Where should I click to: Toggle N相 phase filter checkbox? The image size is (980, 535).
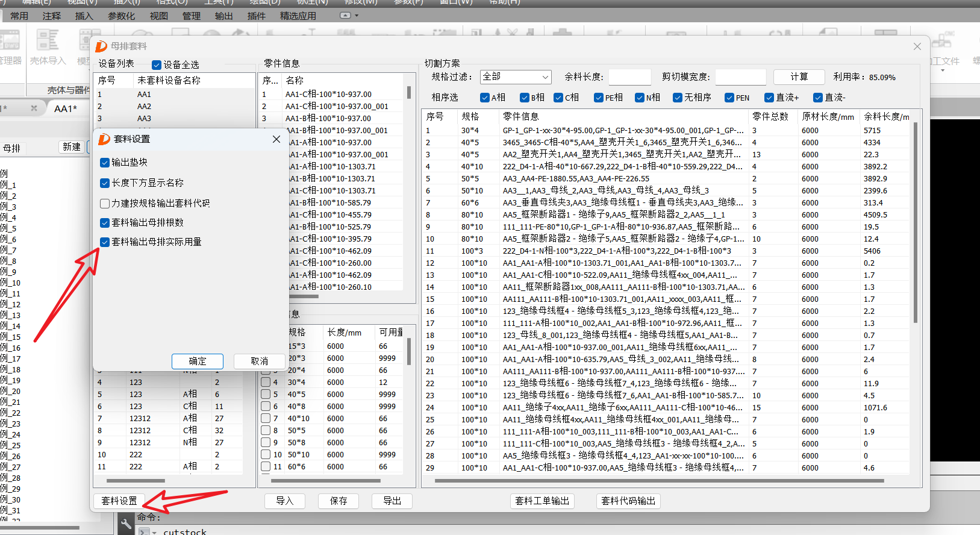640,98
